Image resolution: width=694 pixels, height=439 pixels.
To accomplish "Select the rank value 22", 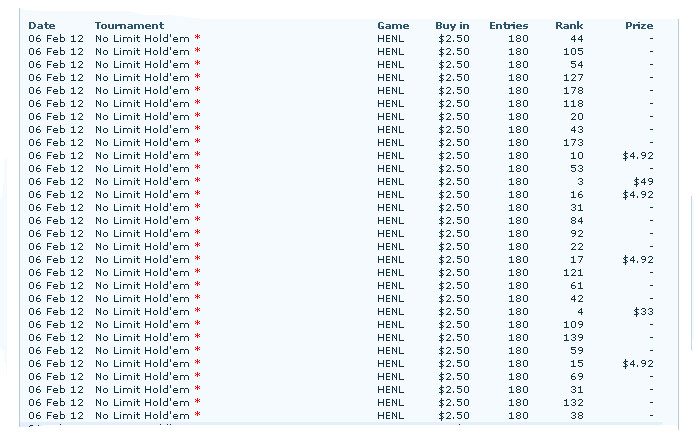I will coord(577,246).
